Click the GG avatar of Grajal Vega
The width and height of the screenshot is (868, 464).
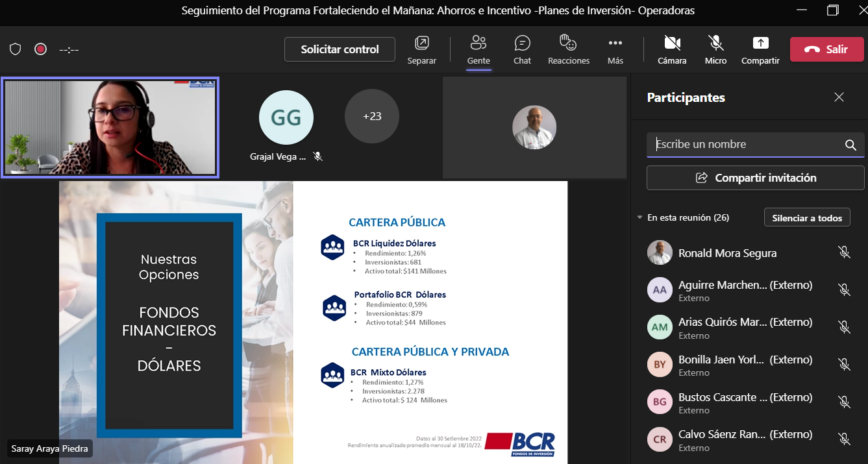coord(286,117)
